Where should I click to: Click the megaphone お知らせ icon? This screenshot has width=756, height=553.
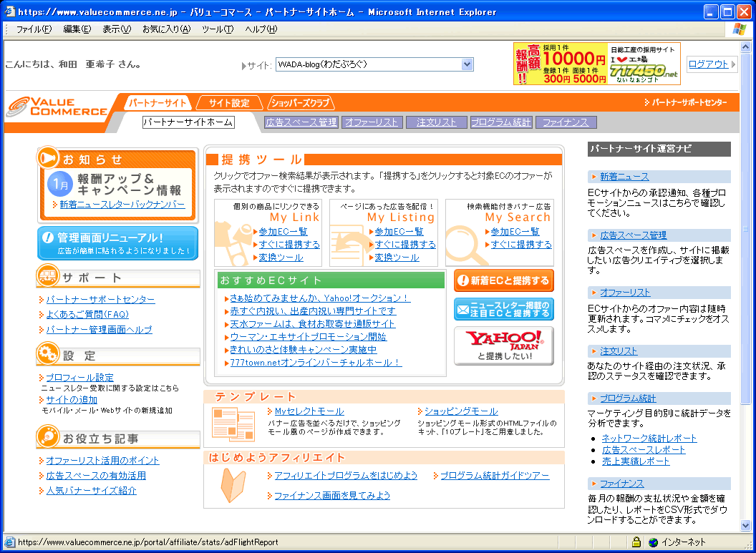click(49, 158)
